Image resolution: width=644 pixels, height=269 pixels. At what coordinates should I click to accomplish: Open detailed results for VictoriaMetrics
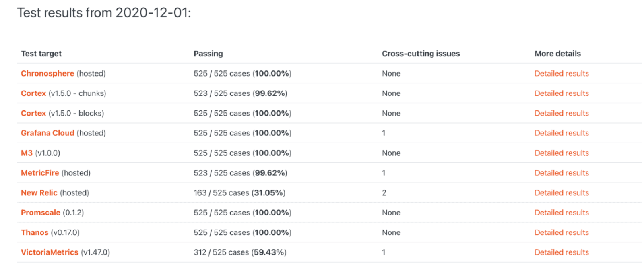(x=561, y=252)
